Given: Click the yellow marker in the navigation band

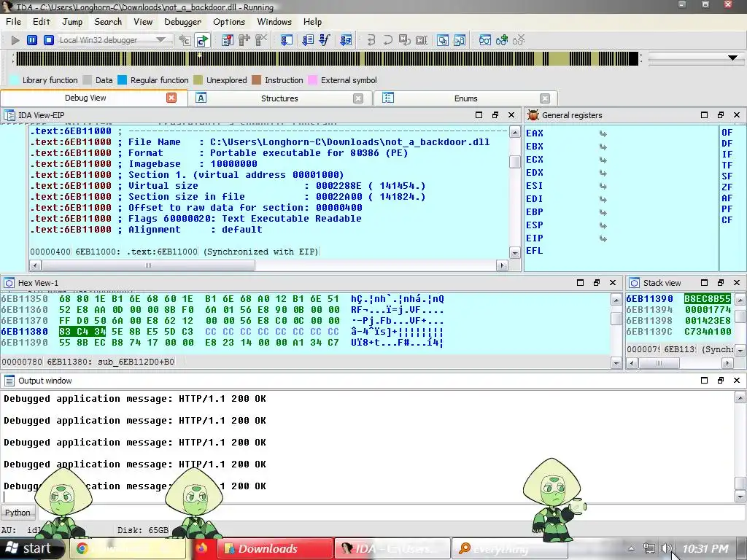Looking at the screenshot, I should (x=199, y=55).
